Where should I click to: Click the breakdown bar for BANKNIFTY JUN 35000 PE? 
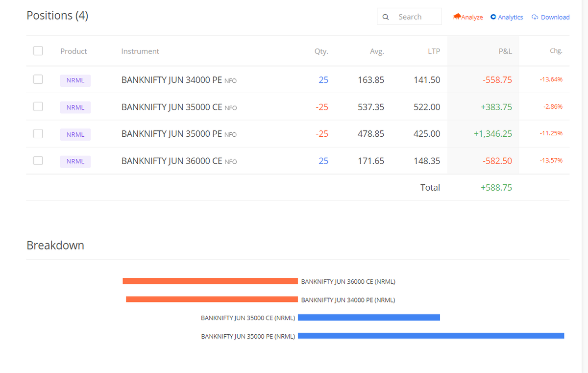pyautogui.click(x=431, y=336)
